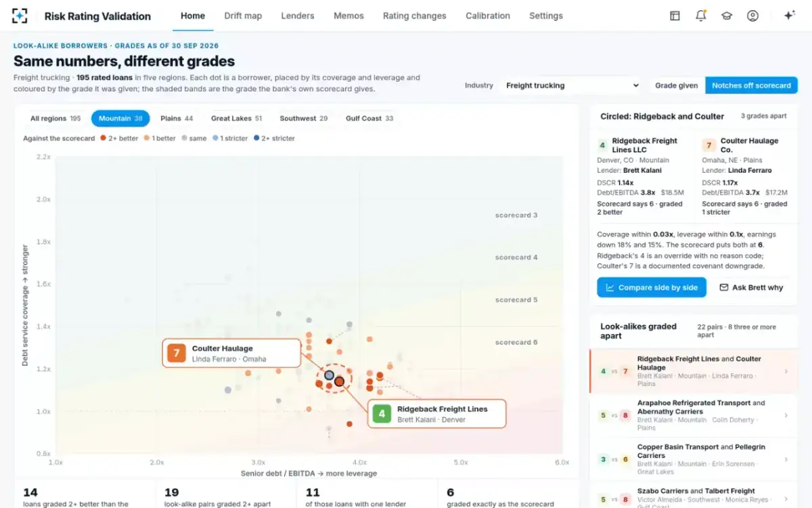The width and height of the screenshot is (812, 508).
Task: Click the 14 loans graded 2+ better stat
Action: [85, 496]
